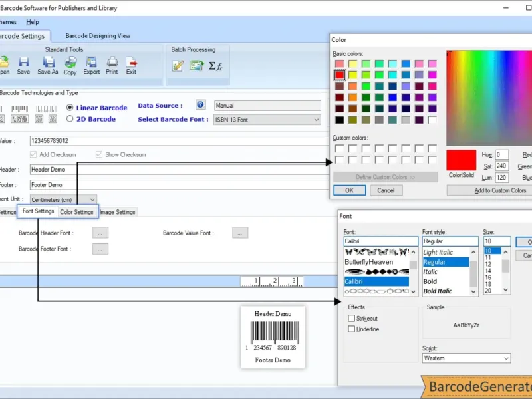Image resolution: width=532 pixels, height=399 pixels.
Task: Expand the Select Barcode Font dropdown
Action: [x=317, y=120]
